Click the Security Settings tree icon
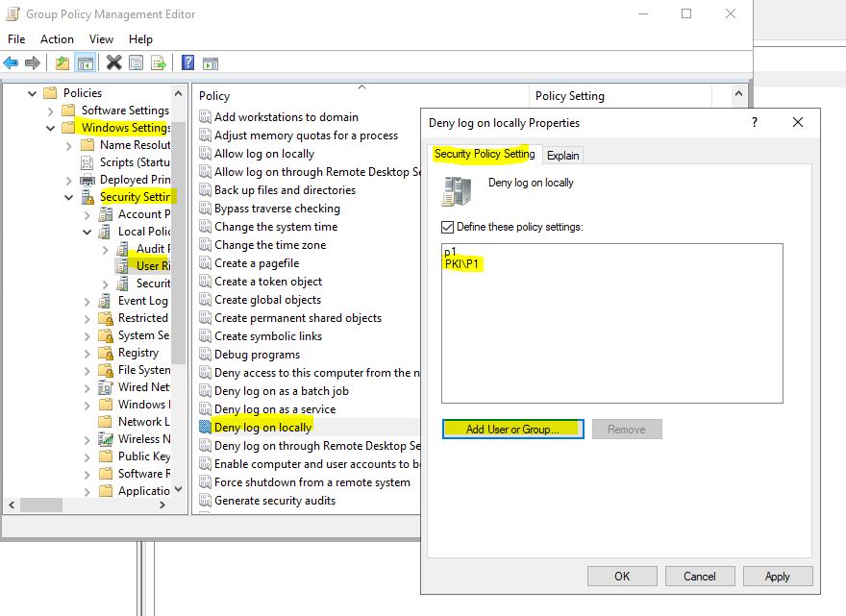The width and height of the screenshot is (846, 616). 87,197
